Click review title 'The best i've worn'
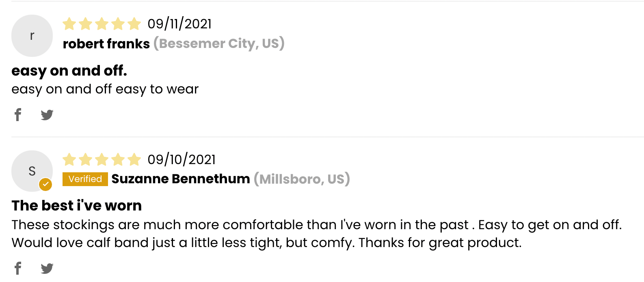 [x=77, y=206]
